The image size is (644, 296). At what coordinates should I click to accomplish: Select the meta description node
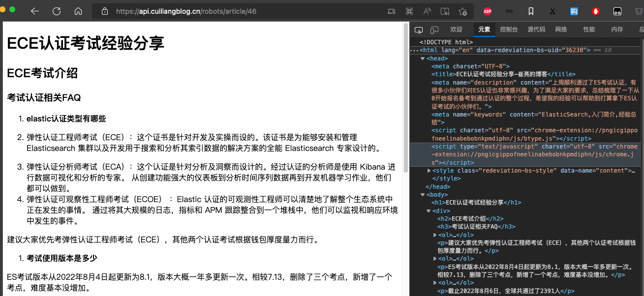pyautogui.click(x=535, y=94)
